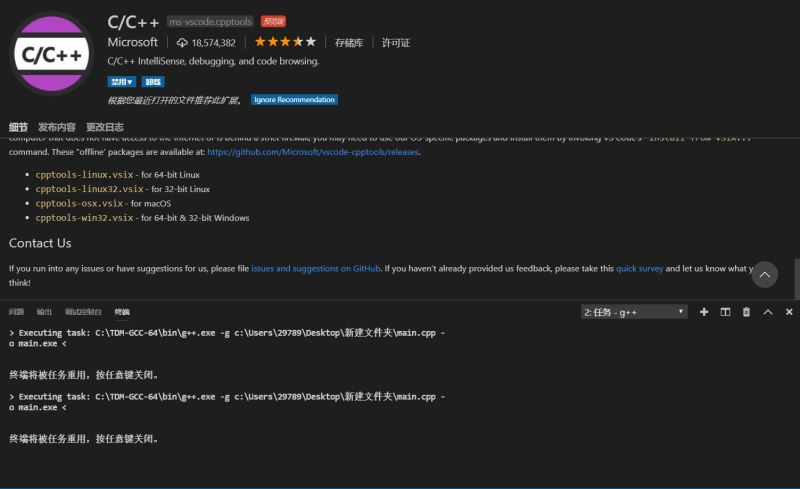Switch to the 调试控制台 debug console tab

pyautogui.click(x=83, y=312)
